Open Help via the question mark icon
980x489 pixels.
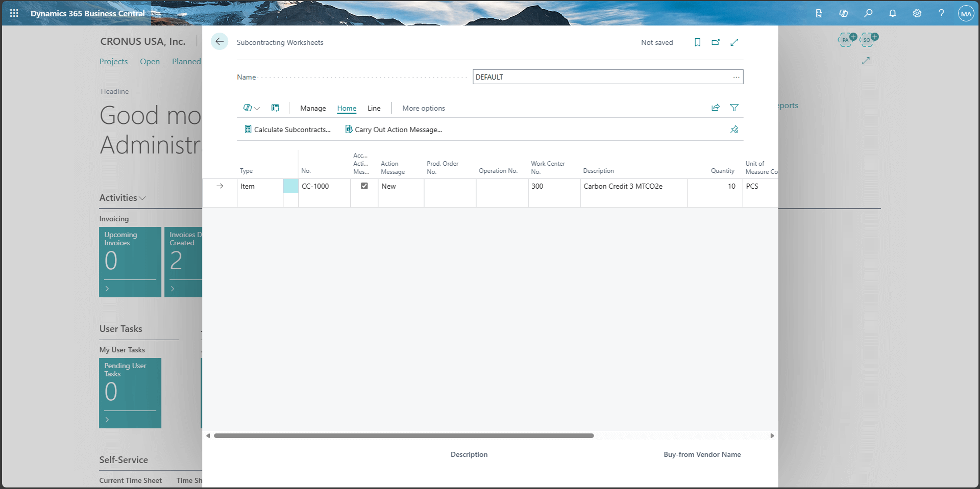tap(942, 13)
